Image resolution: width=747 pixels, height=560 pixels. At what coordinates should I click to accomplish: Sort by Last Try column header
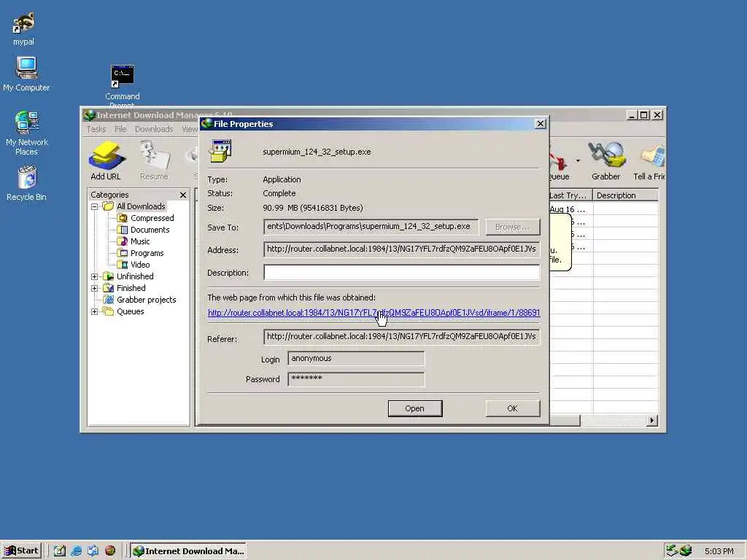point(570,195)
